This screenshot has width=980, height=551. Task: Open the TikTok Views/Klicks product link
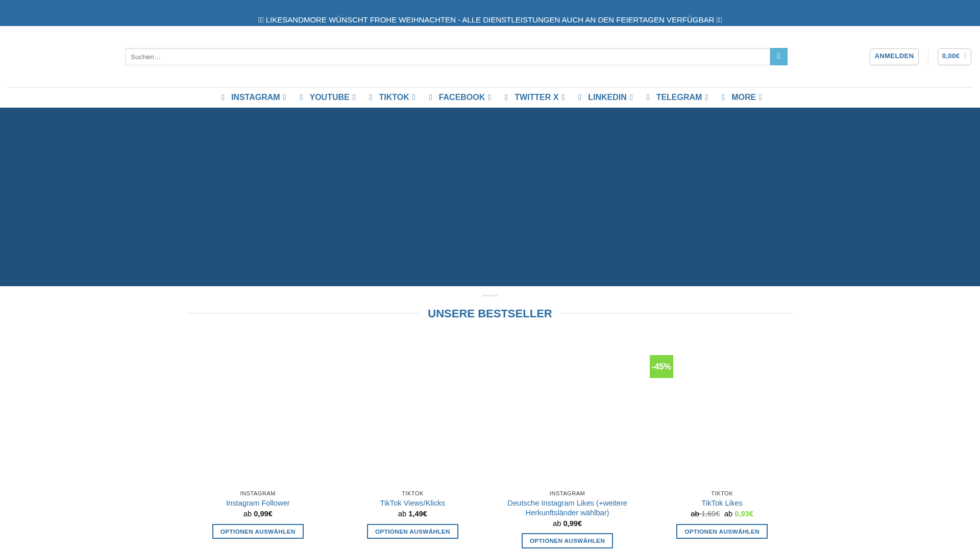pyautogui.click(x=412, y=503)
